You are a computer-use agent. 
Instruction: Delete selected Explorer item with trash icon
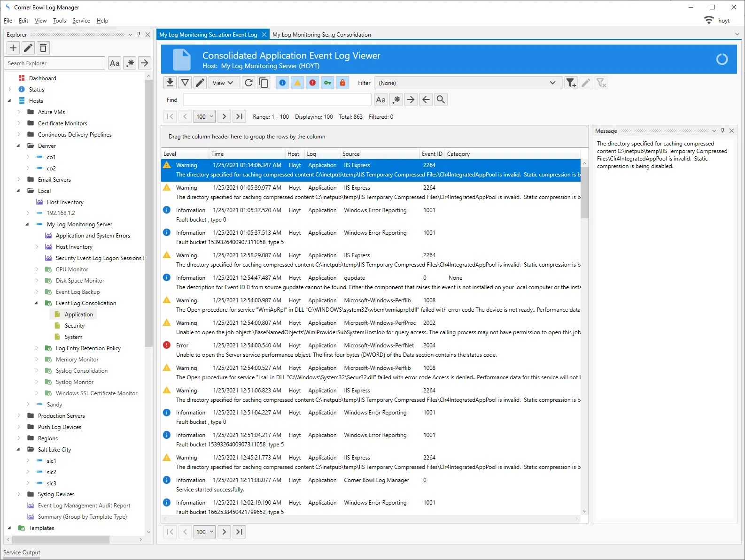(43, 48)
